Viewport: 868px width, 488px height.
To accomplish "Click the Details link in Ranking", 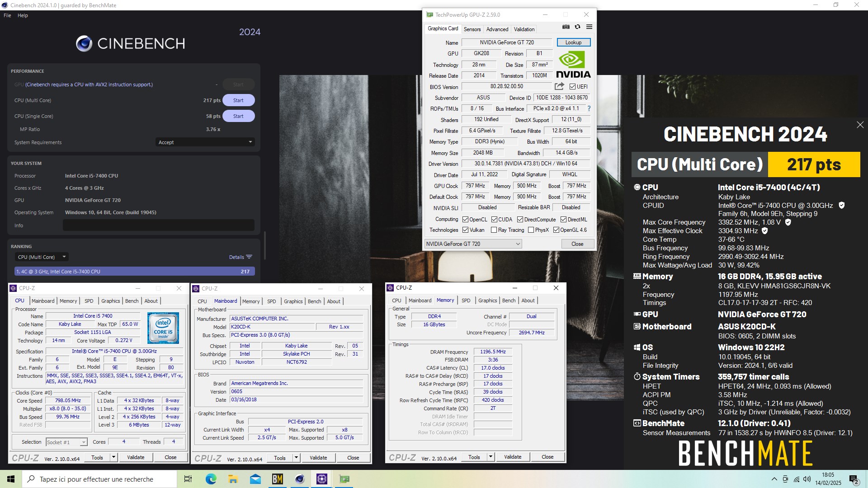I will (236, 257).
